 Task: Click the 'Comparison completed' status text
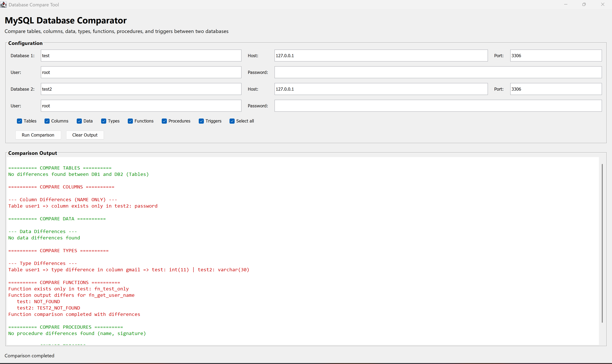30,356
